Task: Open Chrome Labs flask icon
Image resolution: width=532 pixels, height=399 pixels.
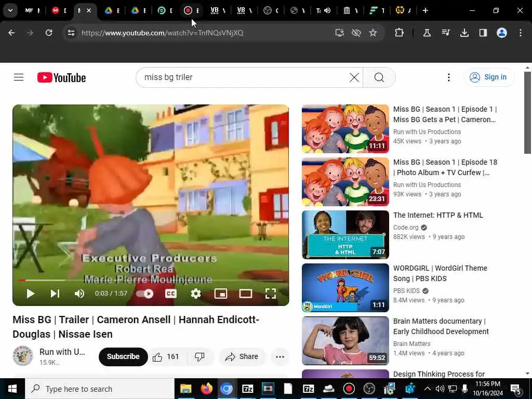Action: (427, 33)
